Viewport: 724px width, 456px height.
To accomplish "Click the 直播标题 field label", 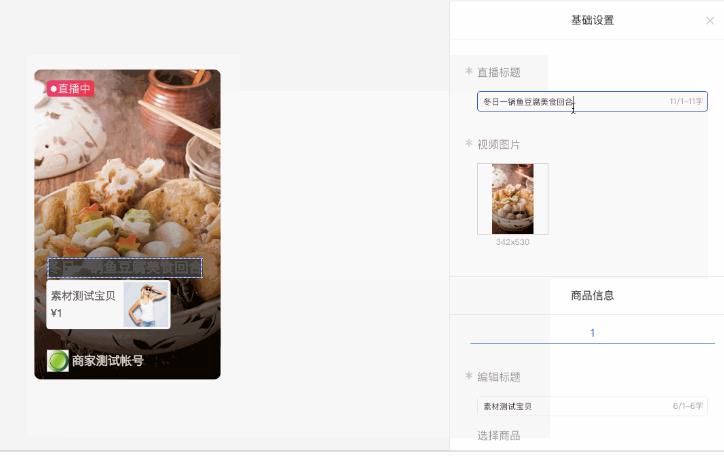I will 499,72.
